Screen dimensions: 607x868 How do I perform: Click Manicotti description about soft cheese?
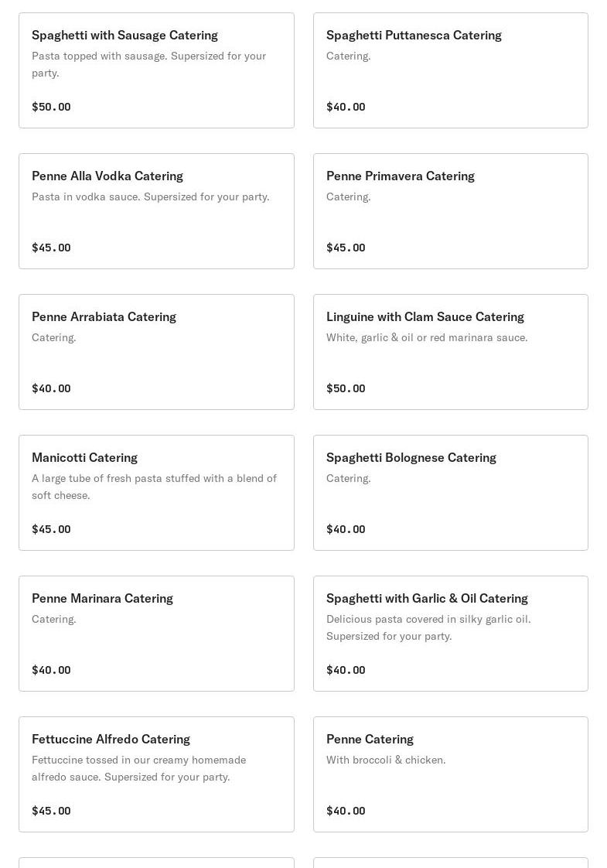click(154, 487)
